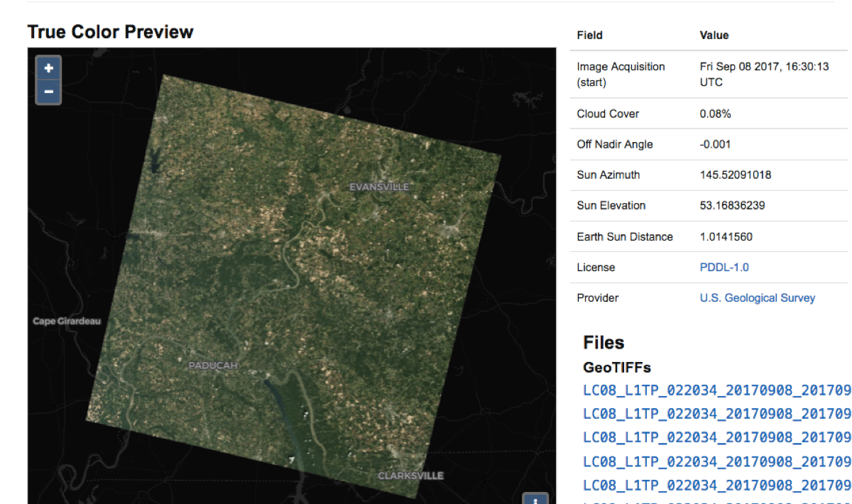Select the 0.08% cloud cover value
852x504 pixels.
[x=716, y=114]
